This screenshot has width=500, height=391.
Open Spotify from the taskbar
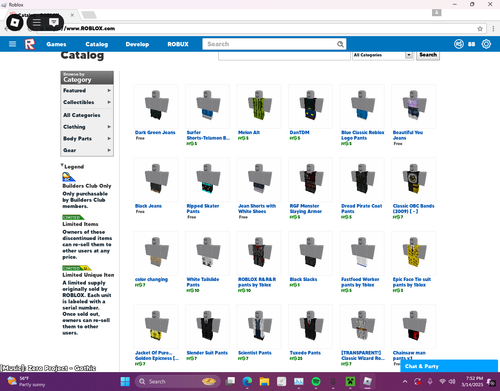pos(316,381)
